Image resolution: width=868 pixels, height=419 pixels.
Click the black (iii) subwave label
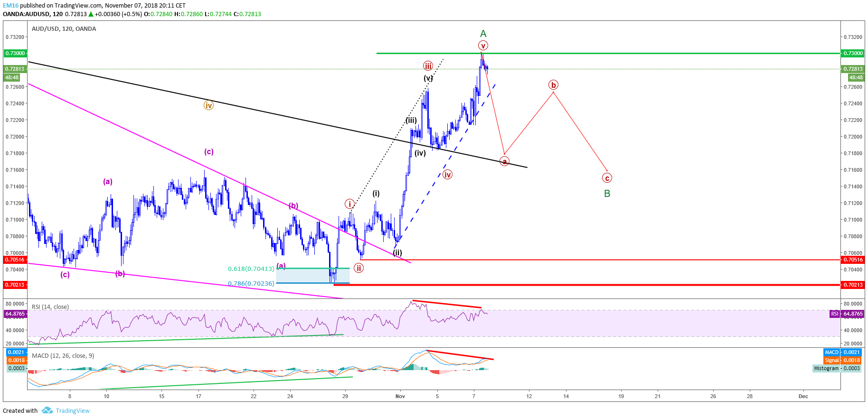(411, 121)
